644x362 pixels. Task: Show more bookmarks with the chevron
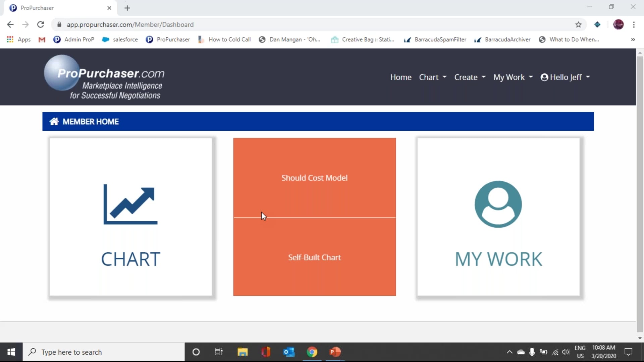(x=633, y=40)
